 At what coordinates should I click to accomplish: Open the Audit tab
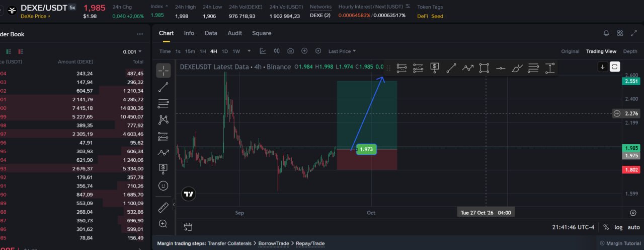[x=235, y=33]
